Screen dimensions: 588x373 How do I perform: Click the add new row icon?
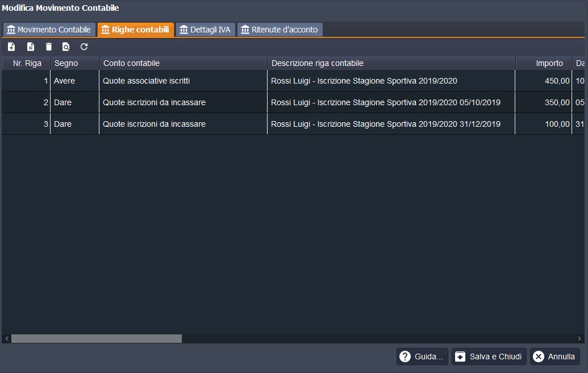[x=11, y=47]
